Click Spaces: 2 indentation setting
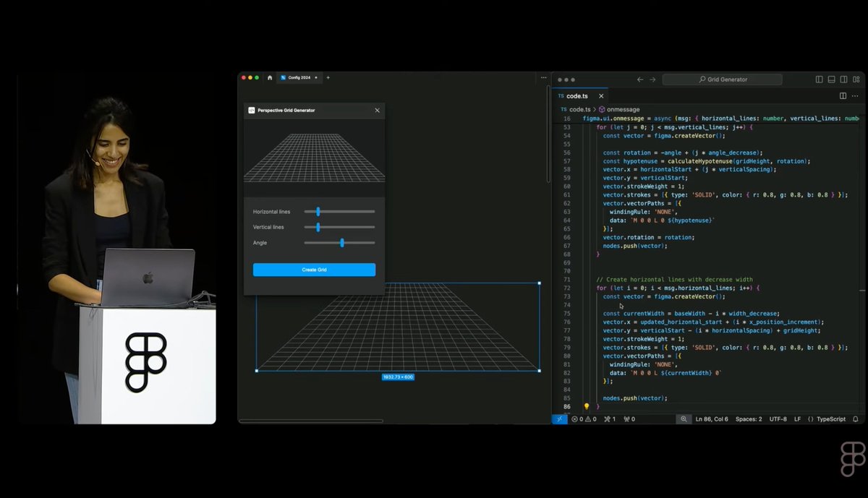Viewport: 868px width, 498px height. [749, 419]
